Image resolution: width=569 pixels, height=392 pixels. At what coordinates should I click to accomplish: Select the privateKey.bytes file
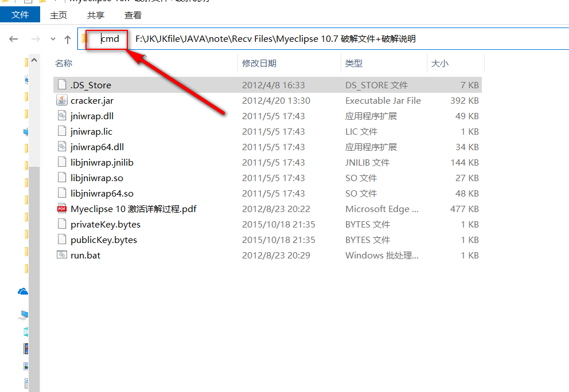106,224
